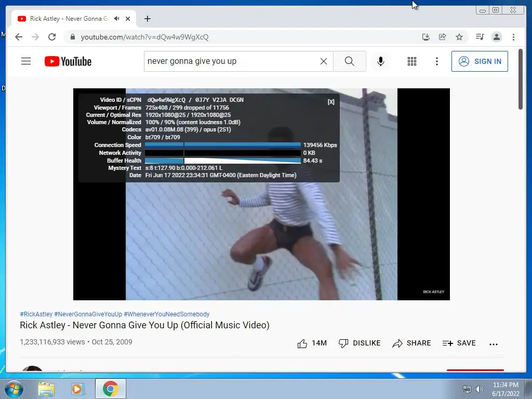Open the YouTube hamburger guide menu
532x399 pixels.
click(x=26, y=61)
